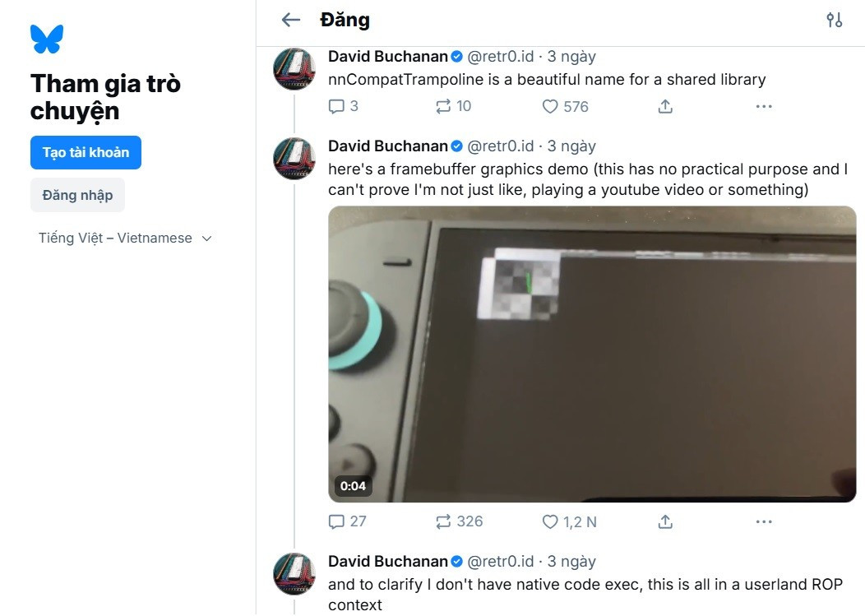The width and height of the screenshot is (865, 616).
Task: Open David Buchanan's avatar on first post
Action: pyautogui.click(x=294, y=69)
